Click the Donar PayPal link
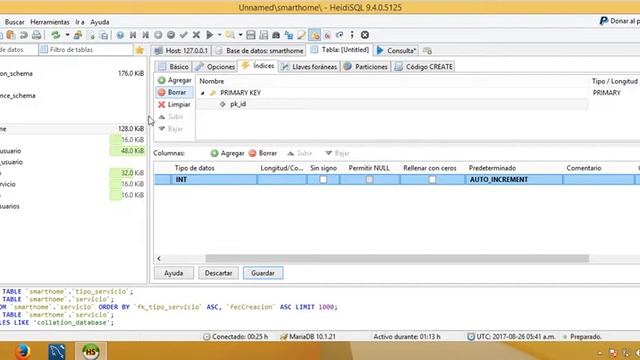This screenshot has height=360, width=640. click(x=619, y=21)
